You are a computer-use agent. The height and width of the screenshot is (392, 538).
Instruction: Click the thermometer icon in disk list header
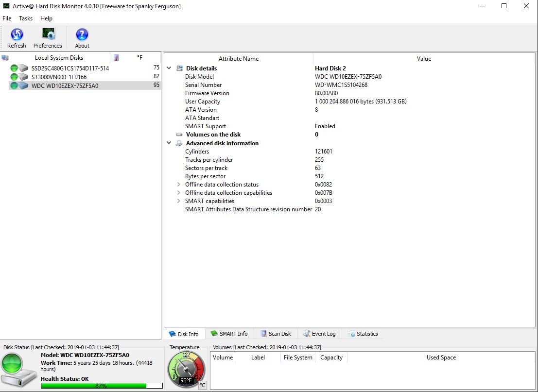116,58
